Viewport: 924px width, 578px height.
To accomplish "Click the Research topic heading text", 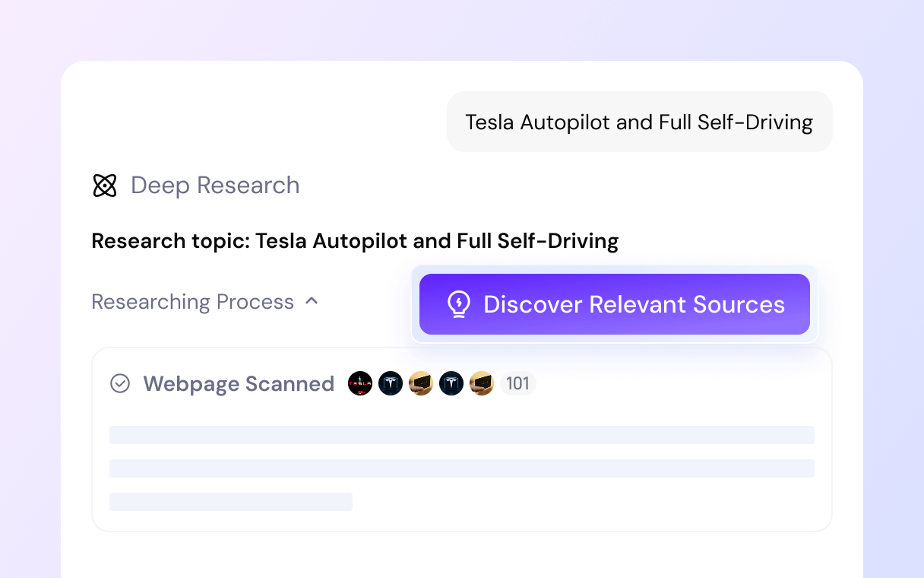I will click(x=355, y=241).
